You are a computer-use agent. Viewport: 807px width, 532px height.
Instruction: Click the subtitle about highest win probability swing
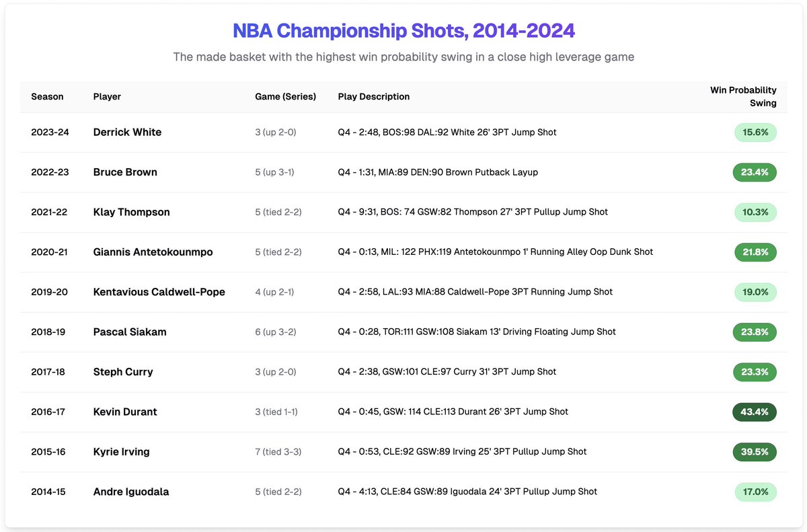(x=403, y=57)
